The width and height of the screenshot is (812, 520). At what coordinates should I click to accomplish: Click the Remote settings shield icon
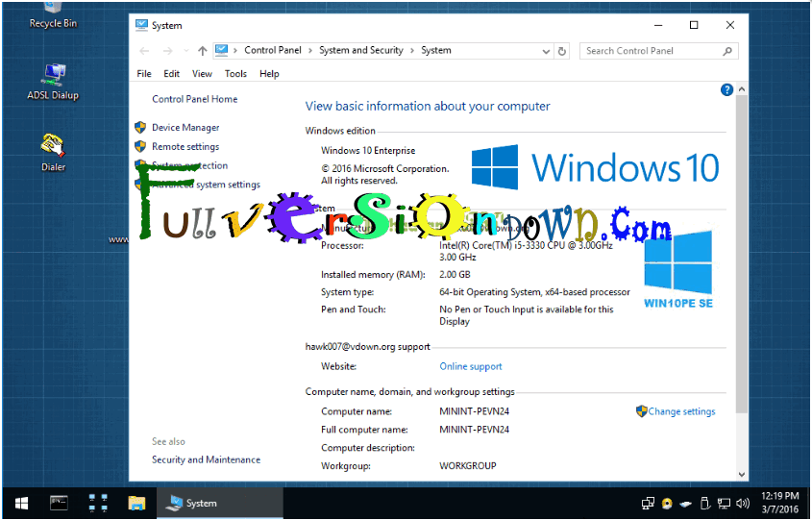tap(140, 146)
